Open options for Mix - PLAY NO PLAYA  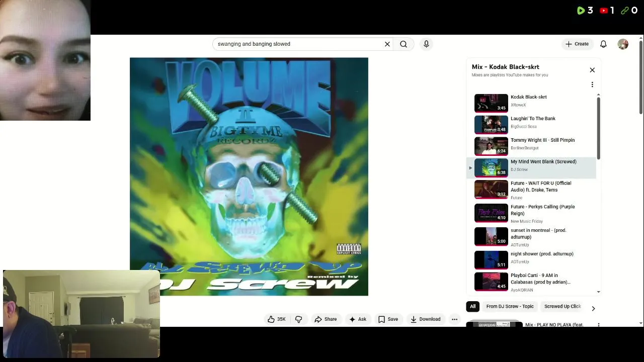click(x=599, y=325)
